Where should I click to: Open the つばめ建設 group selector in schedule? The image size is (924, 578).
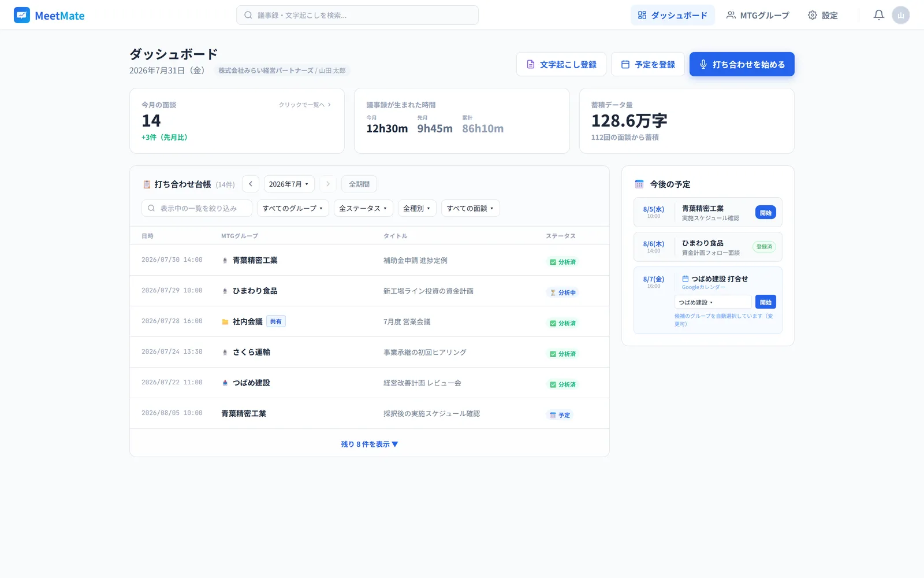713,302
